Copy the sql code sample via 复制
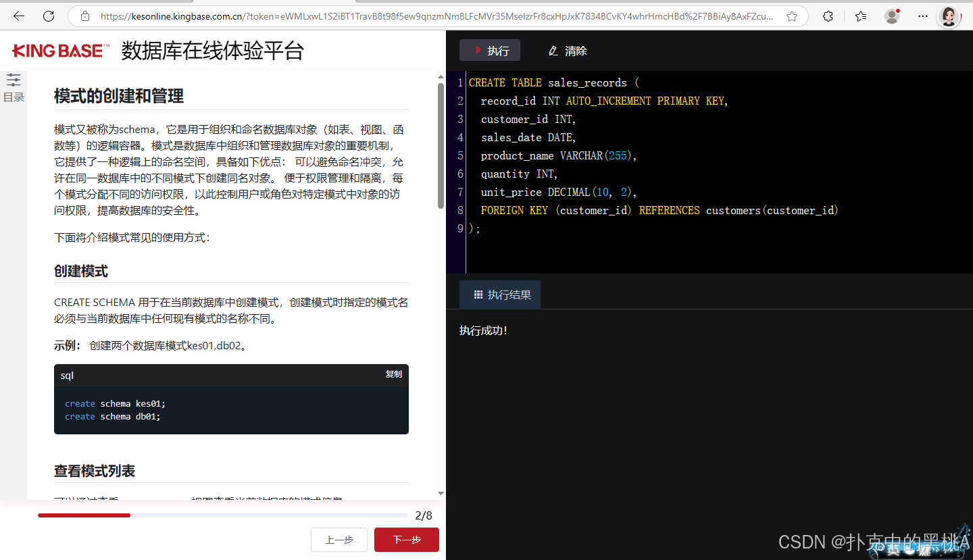This screenshot has width=973, height=560. (x=394, y=374)
